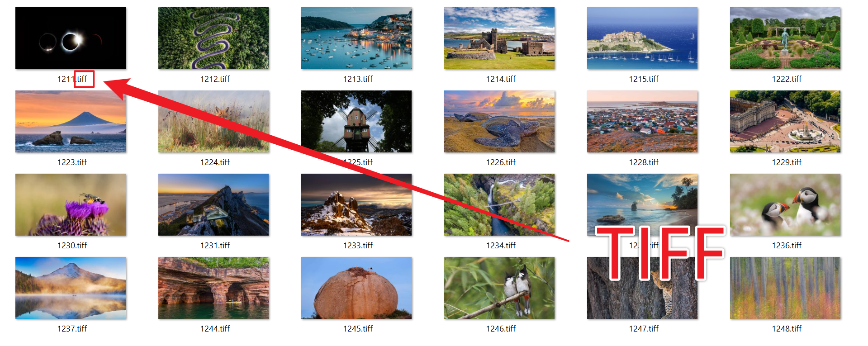Select the windmill thumbnail framed by trees
The image size is (868, 346).
coord(356,121)
